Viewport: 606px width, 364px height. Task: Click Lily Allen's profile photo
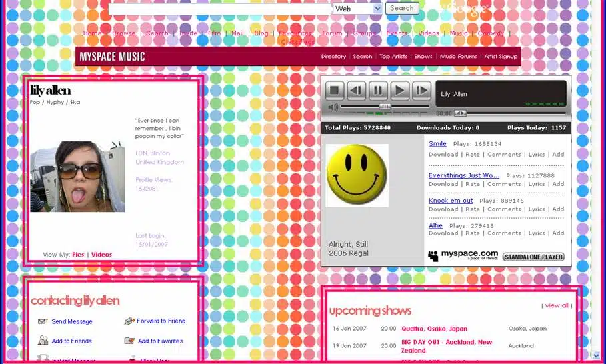pyautogui.click(x=77, y=177)
